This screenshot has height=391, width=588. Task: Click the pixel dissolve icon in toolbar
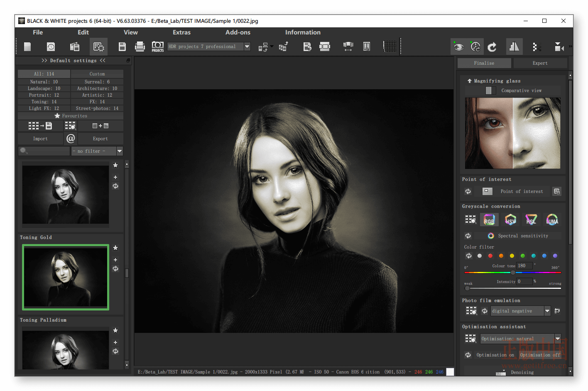point(536,47)
